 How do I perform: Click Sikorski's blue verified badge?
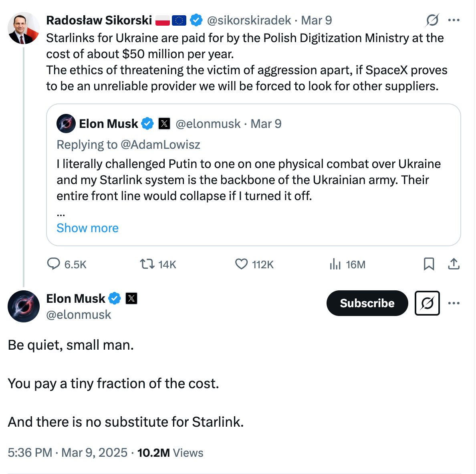(x=196, y=20)
